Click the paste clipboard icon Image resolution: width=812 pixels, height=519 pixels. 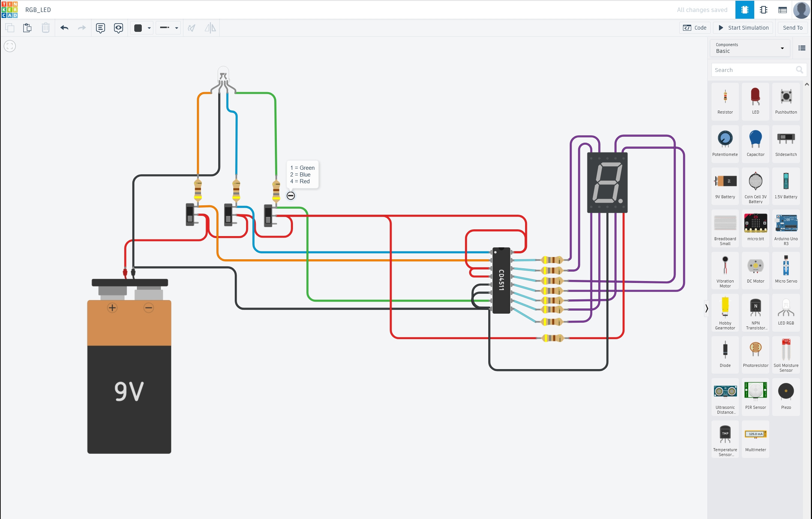pyautogui.click(x=27, y=28)
